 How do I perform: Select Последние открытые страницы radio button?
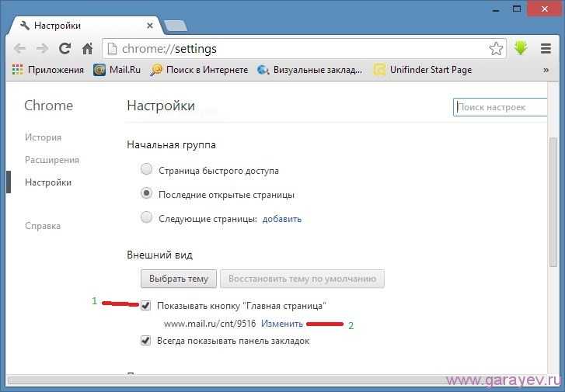tap(146, 193)
